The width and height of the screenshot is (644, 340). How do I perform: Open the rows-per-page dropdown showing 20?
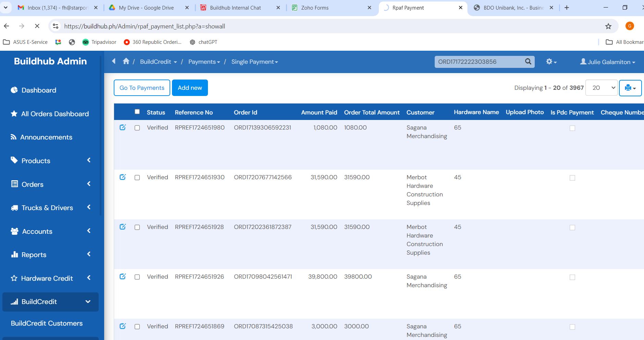[x=601, y=88]
